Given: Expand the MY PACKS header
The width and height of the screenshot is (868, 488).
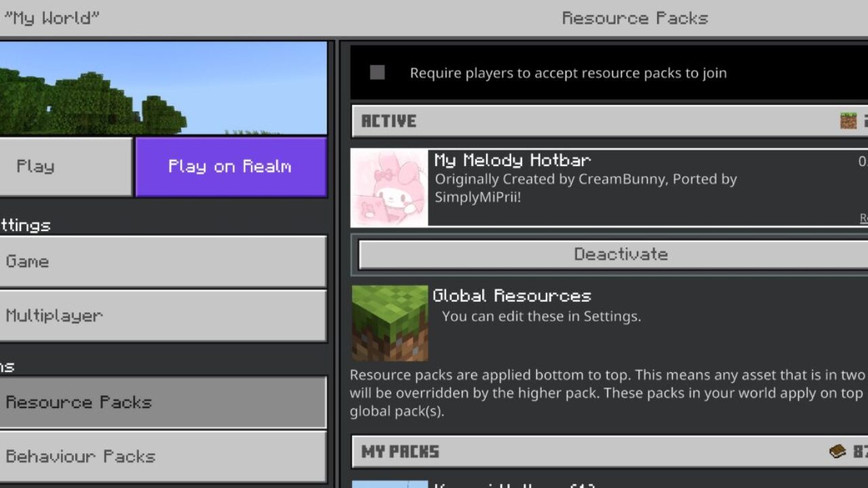Looking at the screenshot, I should 610,452.
